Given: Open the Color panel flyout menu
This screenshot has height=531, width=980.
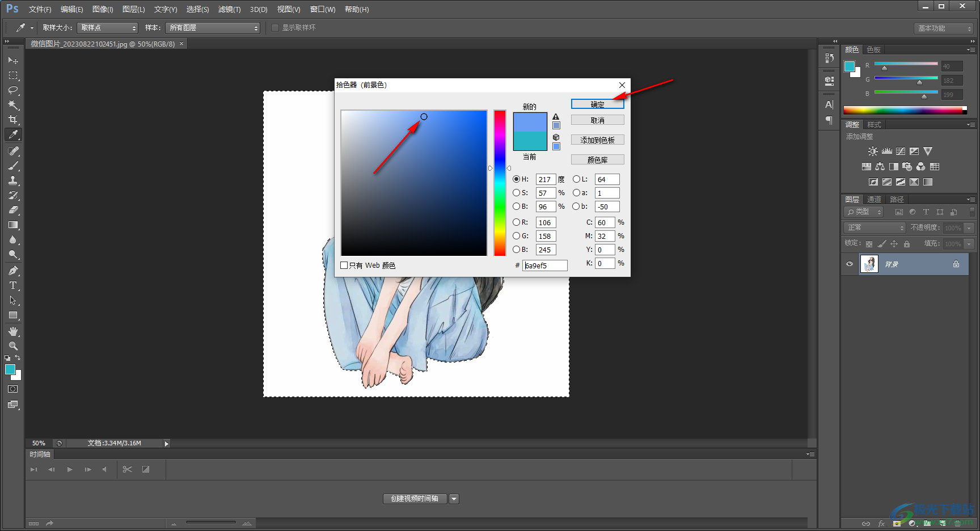Looking at the screenshot, I should coord(970,50).
